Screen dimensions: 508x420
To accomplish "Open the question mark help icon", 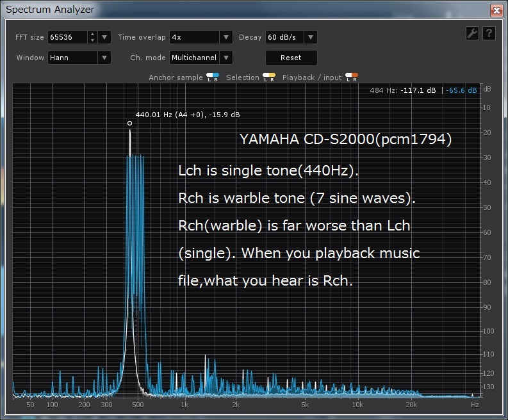I will click(489, 33).
